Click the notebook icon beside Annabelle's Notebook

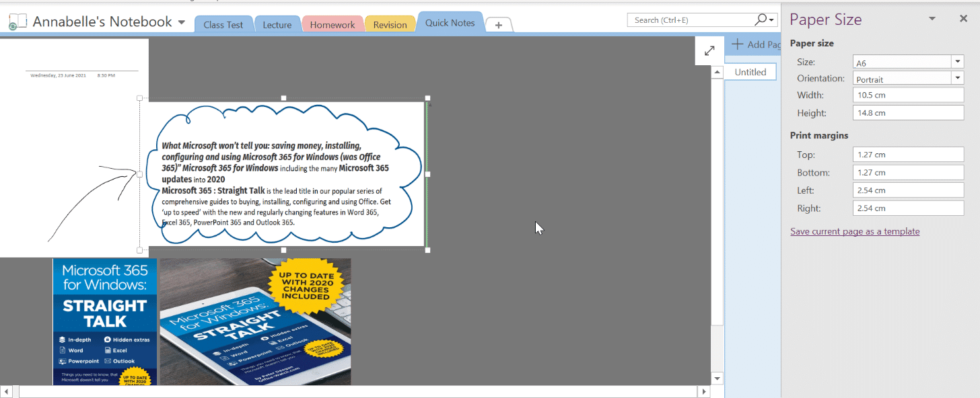[17, 22]
